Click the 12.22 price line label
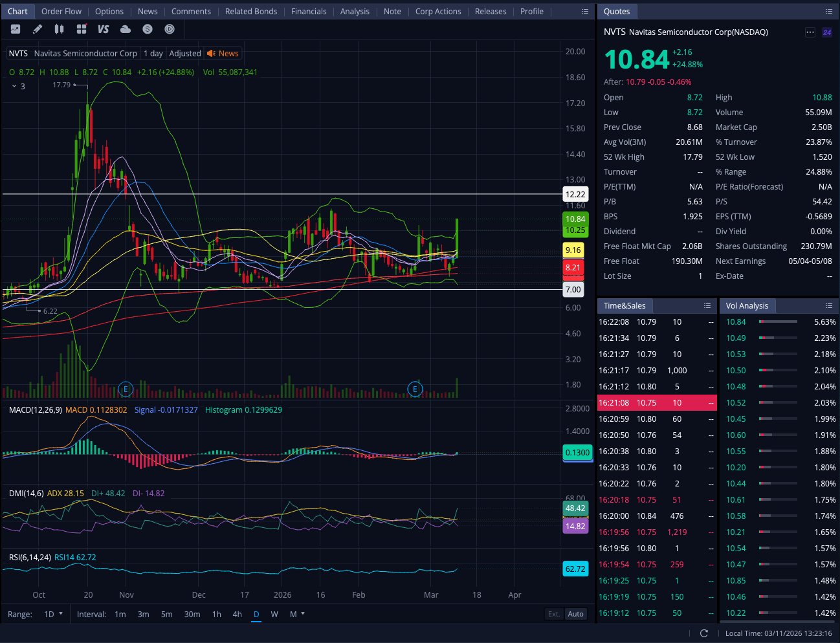This screenshot has height=643, width=840. [575, 194]
